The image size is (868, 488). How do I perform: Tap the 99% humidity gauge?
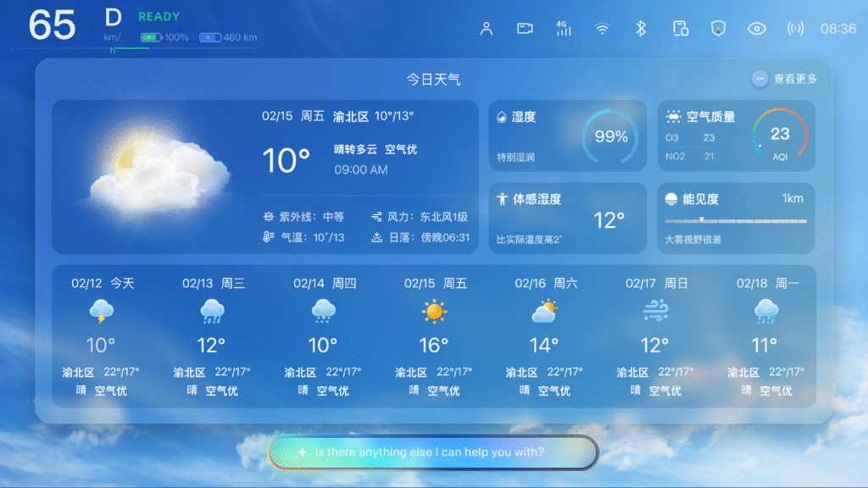click(610, 136)
